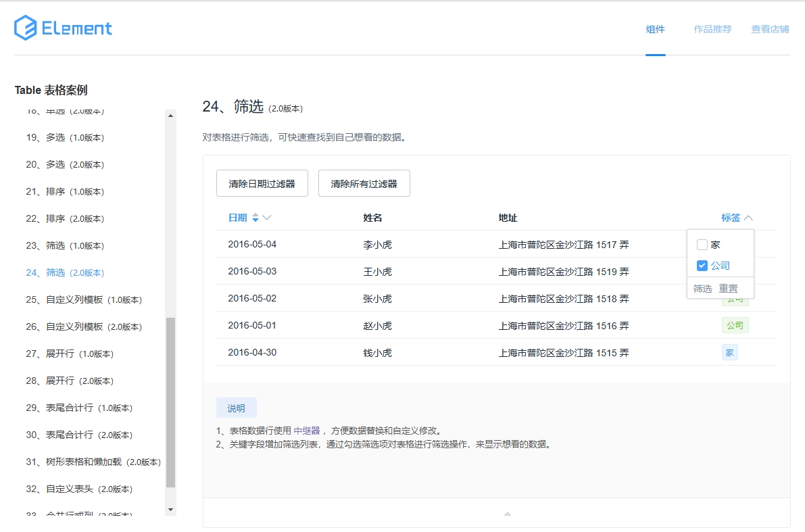Switch to the 组件 tab
This screenshot has width=805, height=532.
(655, 29)
